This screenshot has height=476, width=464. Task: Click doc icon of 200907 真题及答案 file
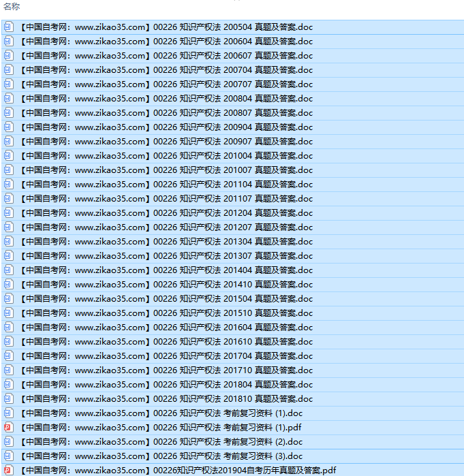click(x=8, y=142)
